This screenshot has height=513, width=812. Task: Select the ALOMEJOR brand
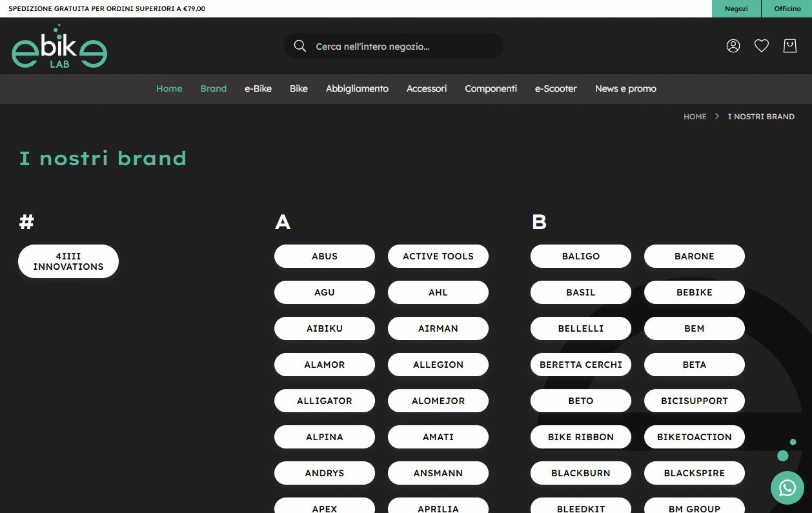[x=438, y=401]
